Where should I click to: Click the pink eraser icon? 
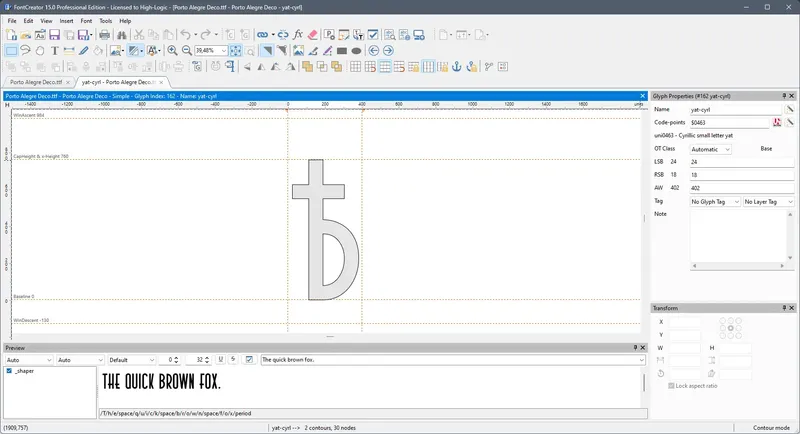313,35
